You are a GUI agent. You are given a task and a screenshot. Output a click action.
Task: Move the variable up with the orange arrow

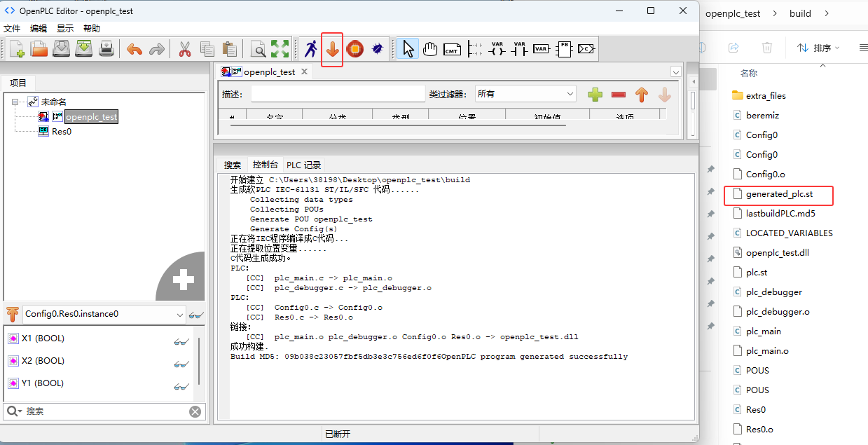click(642, 94)
